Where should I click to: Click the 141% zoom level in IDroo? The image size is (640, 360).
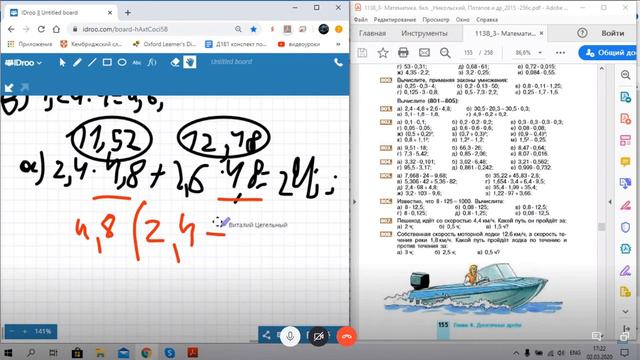coord(43,331)
